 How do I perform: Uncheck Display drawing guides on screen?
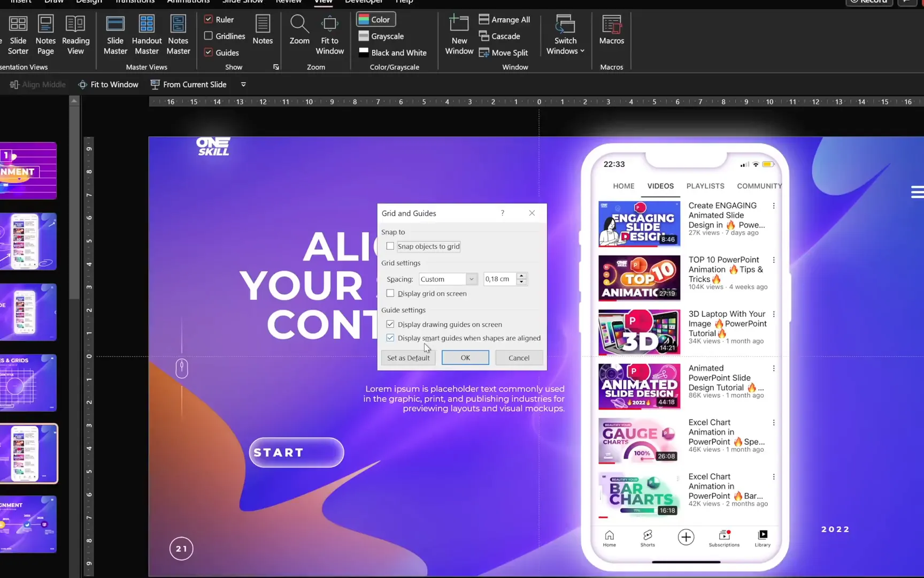coord(390,324)
